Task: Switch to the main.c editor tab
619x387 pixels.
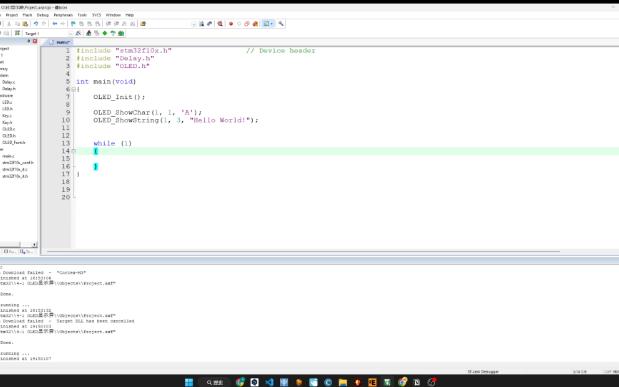Action: (x=60, y=42)
